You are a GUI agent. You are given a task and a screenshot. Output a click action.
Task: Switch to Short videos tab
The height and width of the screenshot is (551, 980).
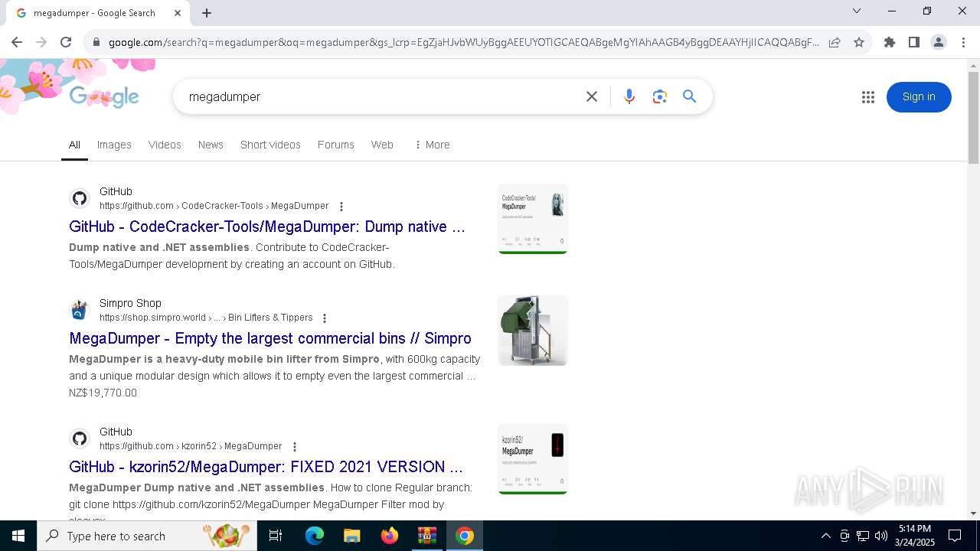tap(270, 145)
